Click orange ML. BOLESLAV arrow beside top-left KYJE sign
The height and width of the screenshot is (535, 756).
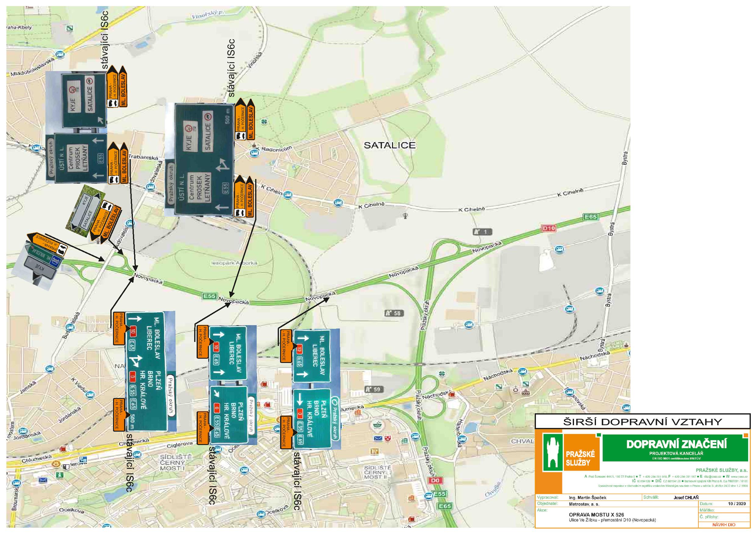click(123, 86)
